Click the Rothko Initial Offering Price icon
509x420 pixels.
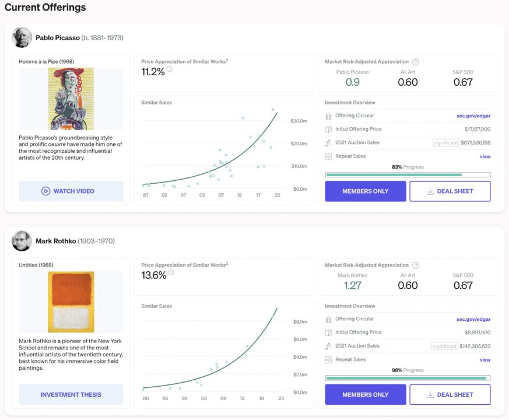coord(328,332)
